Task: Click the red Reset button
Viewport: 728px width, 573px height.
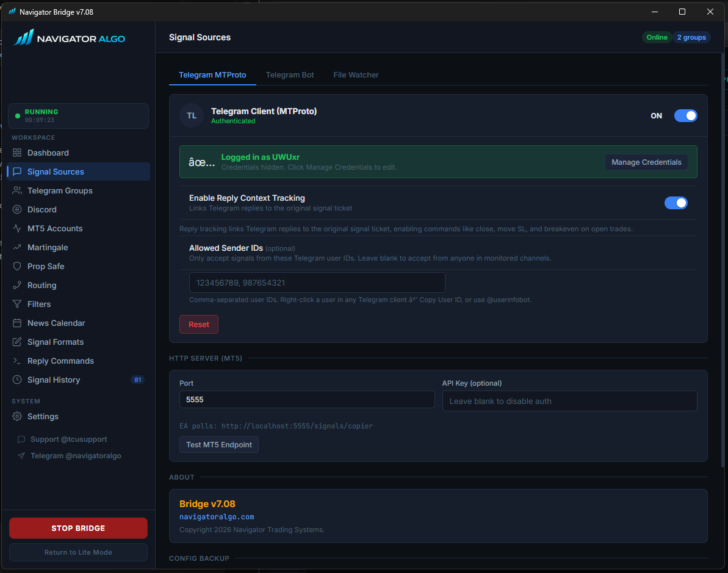Action: [x=199, y=324]
